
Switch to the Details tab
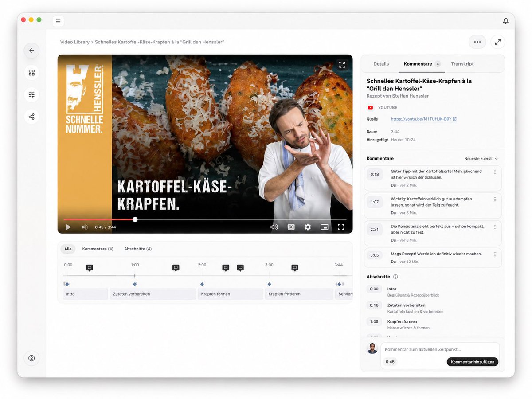tap(381, 64)
